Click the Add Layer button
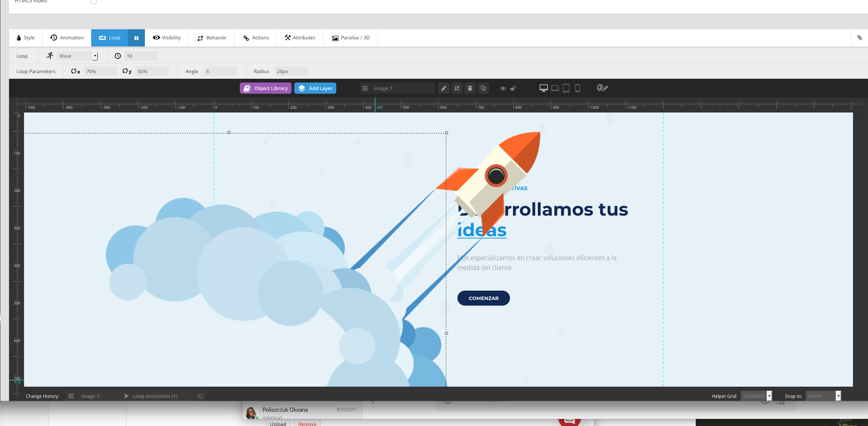 315,88
